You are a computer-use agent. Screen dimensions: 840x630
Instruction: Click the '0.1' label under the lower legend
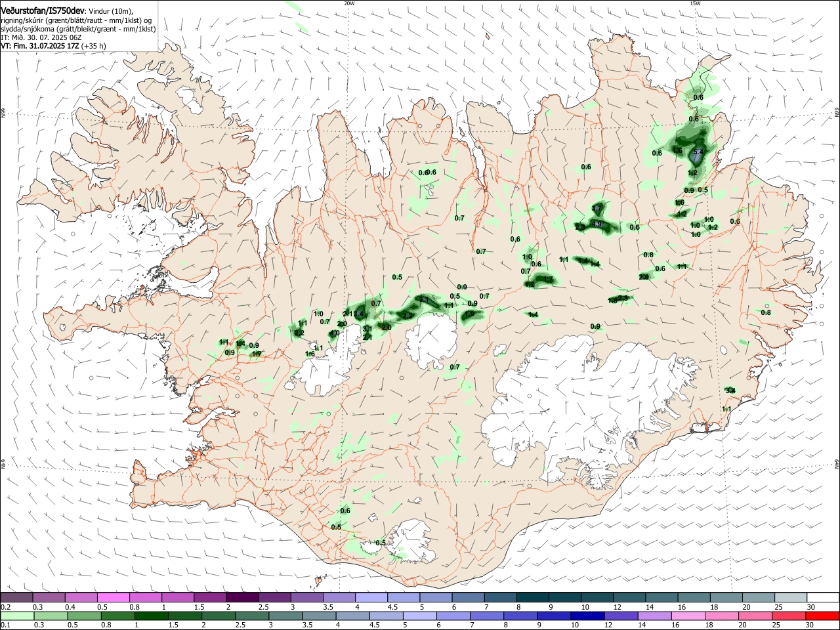(5, 625)
